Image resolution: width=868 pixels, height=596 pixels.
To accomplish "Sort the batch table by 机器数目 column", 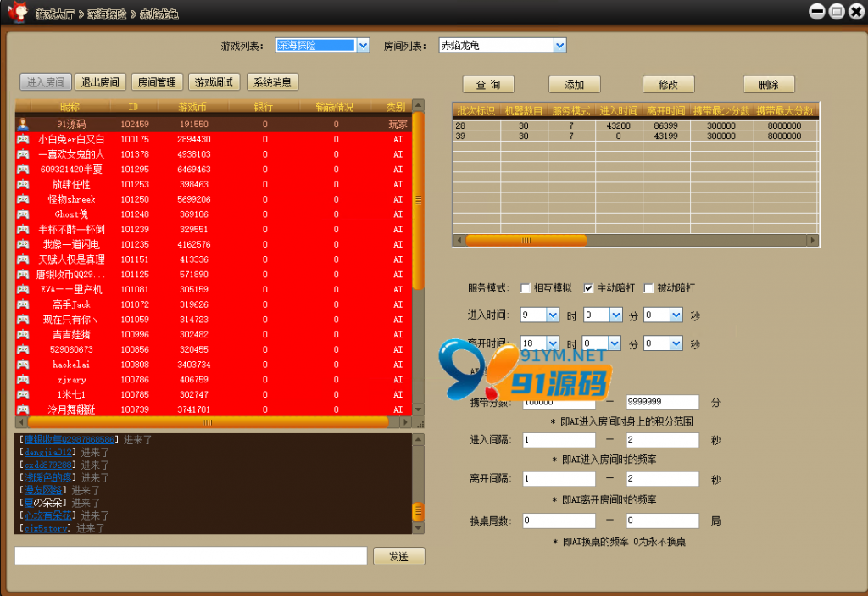I will tap(524, 111).
